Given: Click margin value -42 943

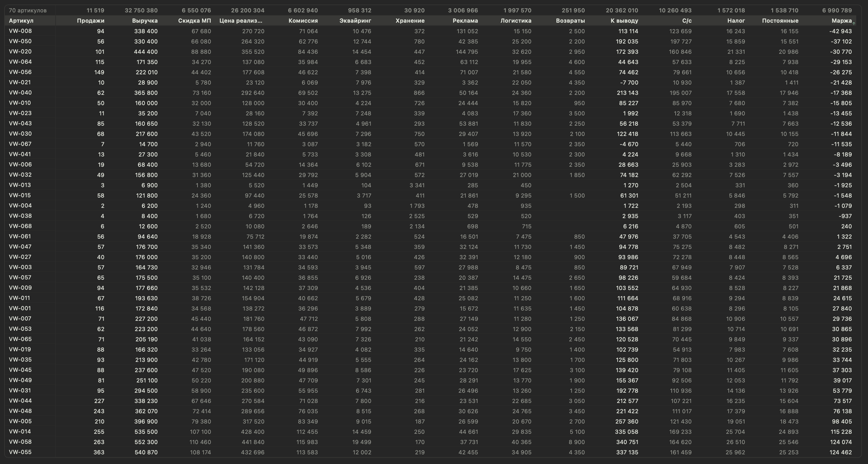Looking at the screenshot, I should 841,31.
